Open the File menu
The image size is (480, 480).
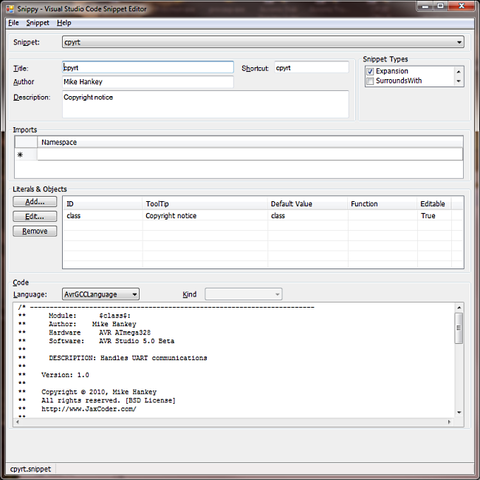(x=13, y=23)
